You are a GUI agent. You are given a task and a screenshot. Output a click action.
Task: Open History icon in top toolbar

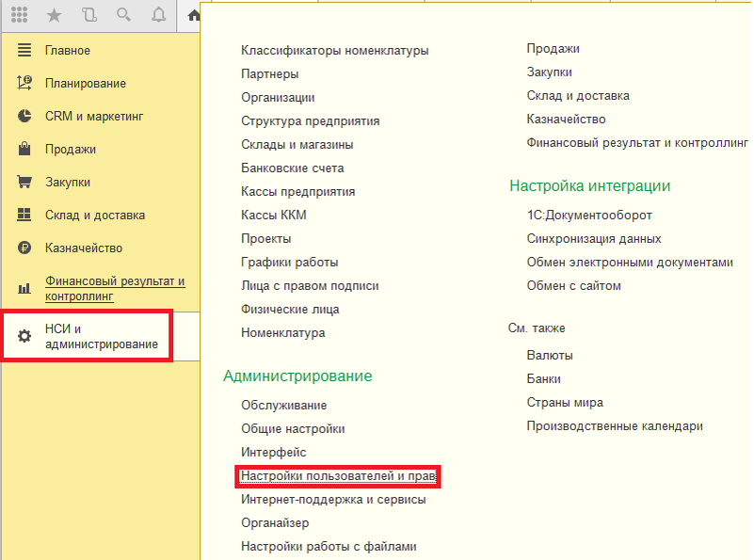click(89, 15)
